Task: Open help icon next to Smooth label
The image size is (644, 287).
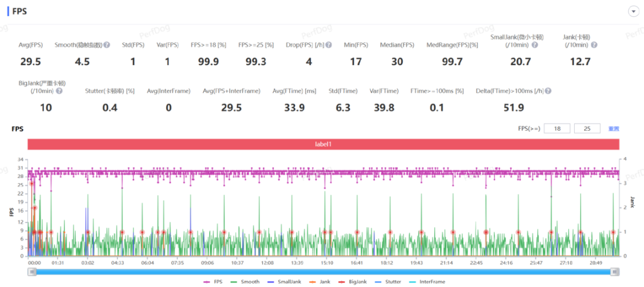Action: click(107, 45)
